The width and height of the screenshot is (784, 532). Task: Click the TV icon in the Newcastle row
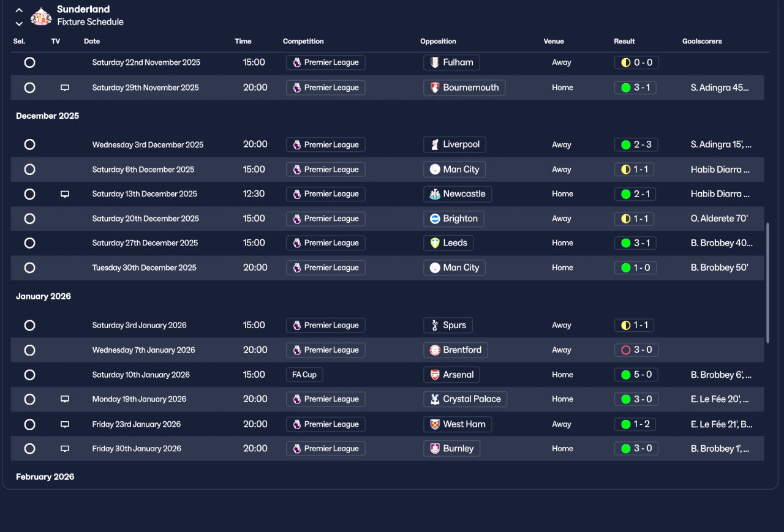point(65,194)
